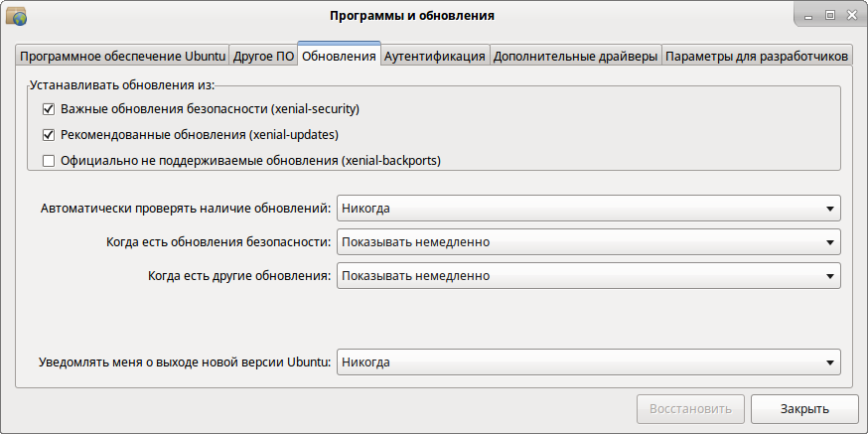
Task: Switch to Аутентификация tab
Action: tap(435, 56)
